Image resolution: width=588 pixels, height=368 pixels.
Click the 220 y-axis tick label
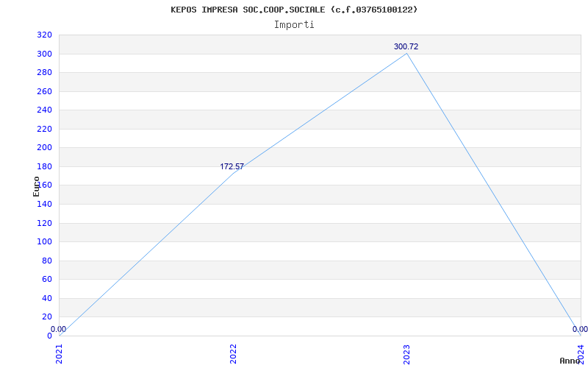pos(44,130)
